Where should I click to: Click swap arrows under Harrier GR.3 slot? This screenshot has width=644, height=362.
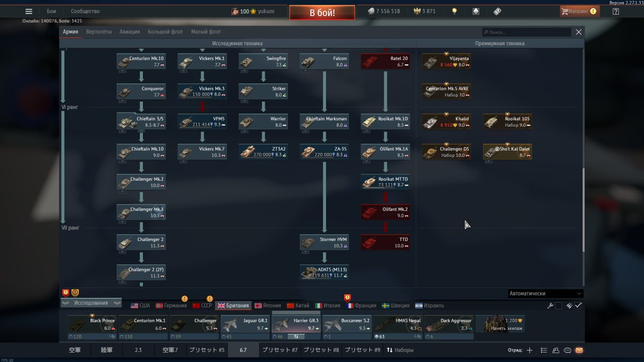click(x=296, y=336)
